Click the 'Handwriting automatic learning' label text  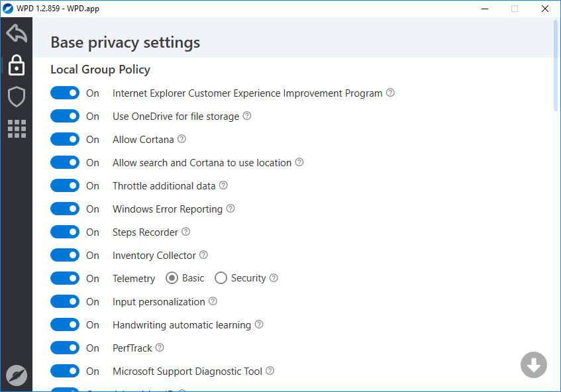tap(181, 325)
